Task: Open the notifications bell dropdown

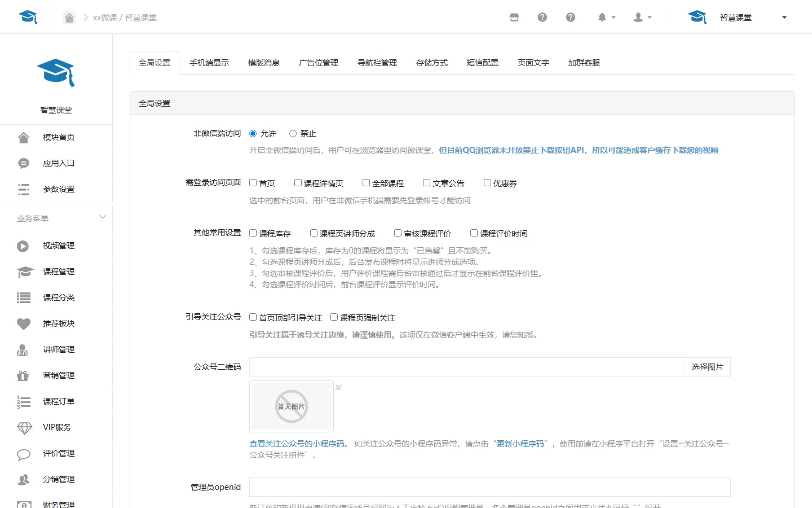Action: [x=606, y=17]
